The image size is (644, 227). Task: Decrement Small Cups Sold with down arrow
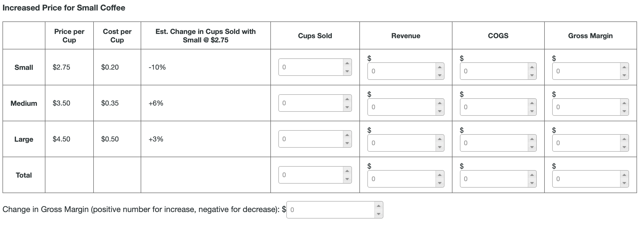(347, 71)
